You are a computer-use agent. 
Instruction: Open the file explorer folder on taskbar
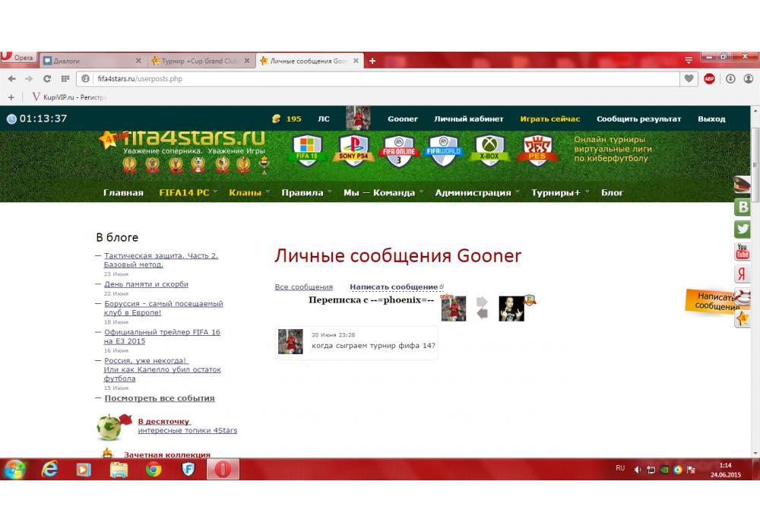(119, 469)
